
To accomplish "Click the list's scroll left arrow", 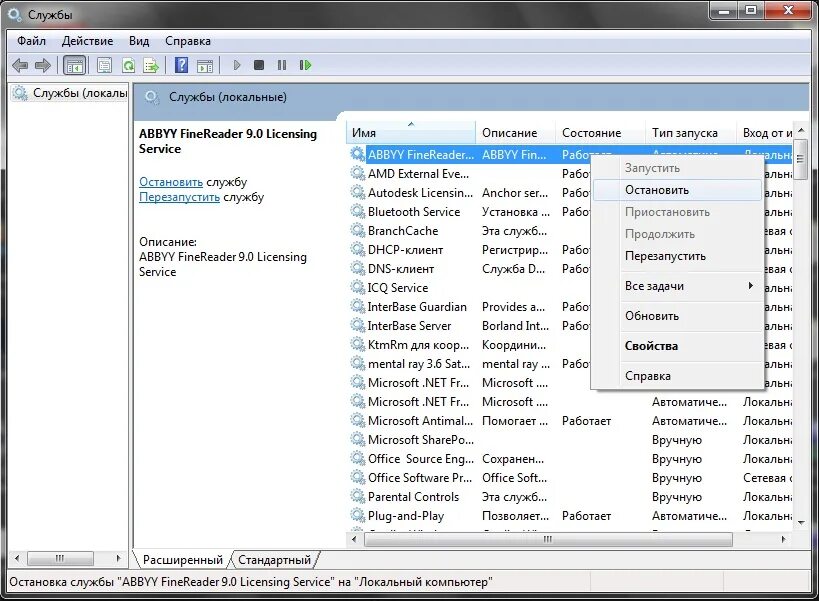I will coord(354,539).
